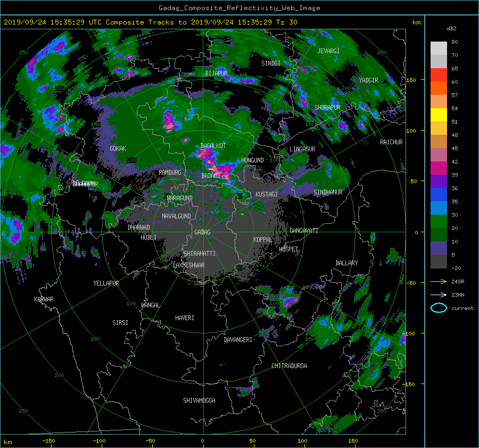
Task: Click the magenta 42 dBZ legend swatch
Action: coord(439,168)
